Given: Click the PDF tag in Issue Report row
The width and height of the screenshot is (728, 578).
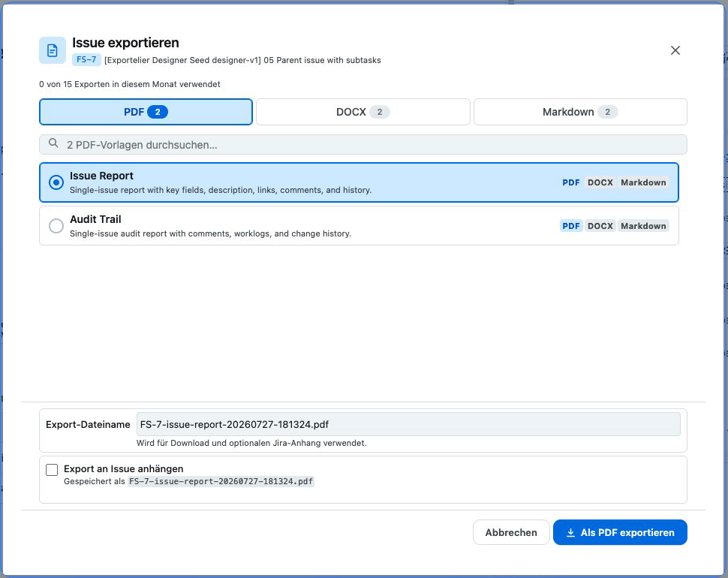Looking at the screenshot, I should pyautogui.click(x=571, y=182).
